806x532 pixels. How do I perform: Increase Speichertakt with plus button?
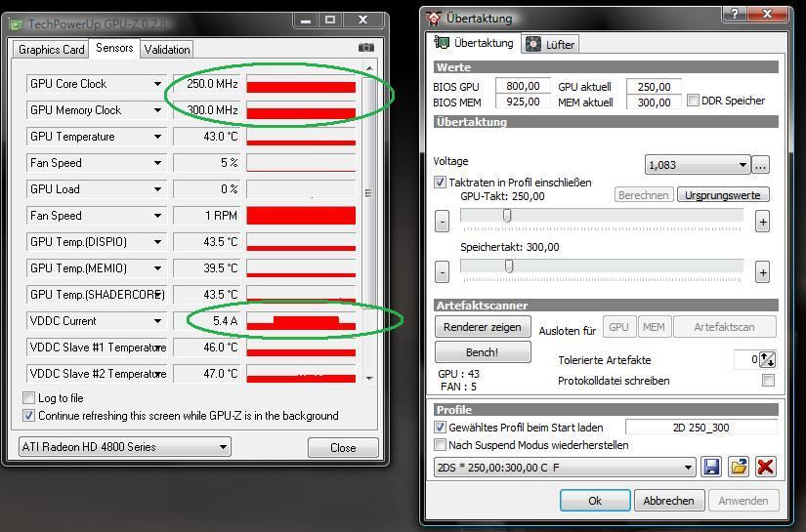(x=762, y=272)
